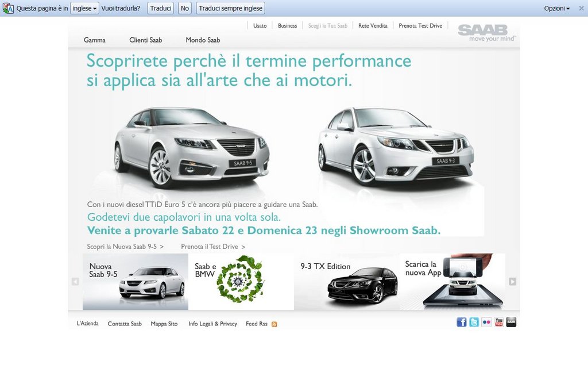Image resolution: width=588 pixels, height=368 pixels.
Task: Open L'Azienda footer link
Action: click(x=88, y=323)
